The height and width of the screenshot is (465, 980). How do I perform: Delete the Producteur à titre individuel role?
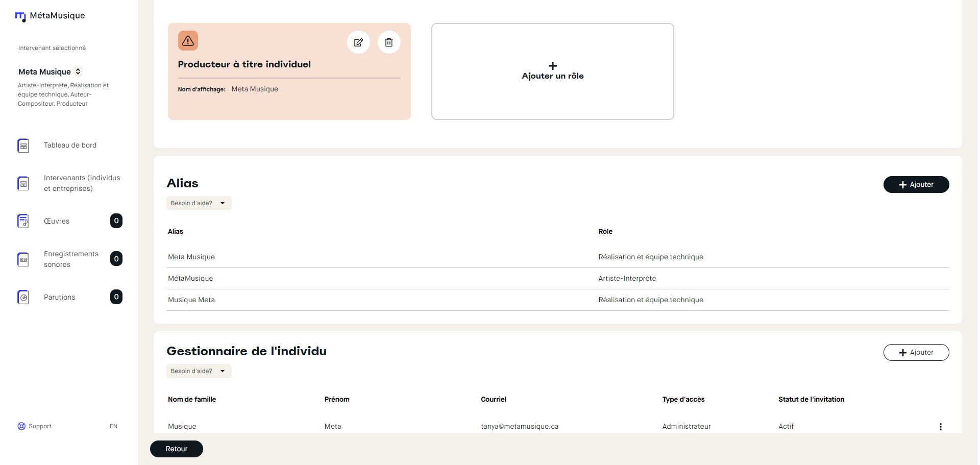[389, 42]
